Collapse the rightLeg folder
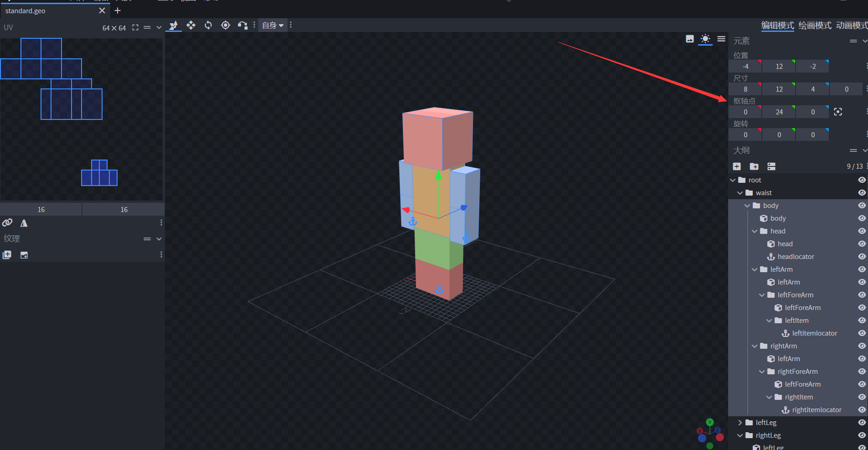 click(x=740, y=435)
